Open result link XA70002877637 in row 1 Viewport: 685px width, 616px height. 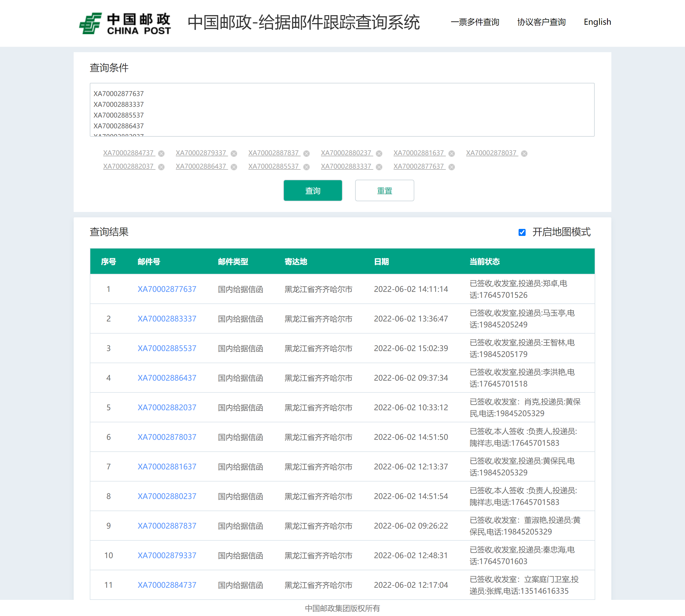coord(167,289)
